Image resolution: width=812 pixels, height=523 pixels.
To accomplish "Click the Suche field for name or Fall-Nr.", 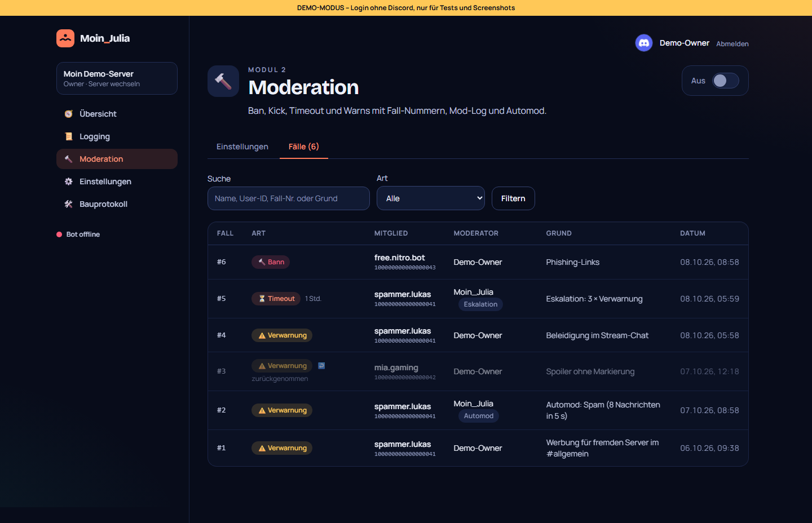I will 289,198.
